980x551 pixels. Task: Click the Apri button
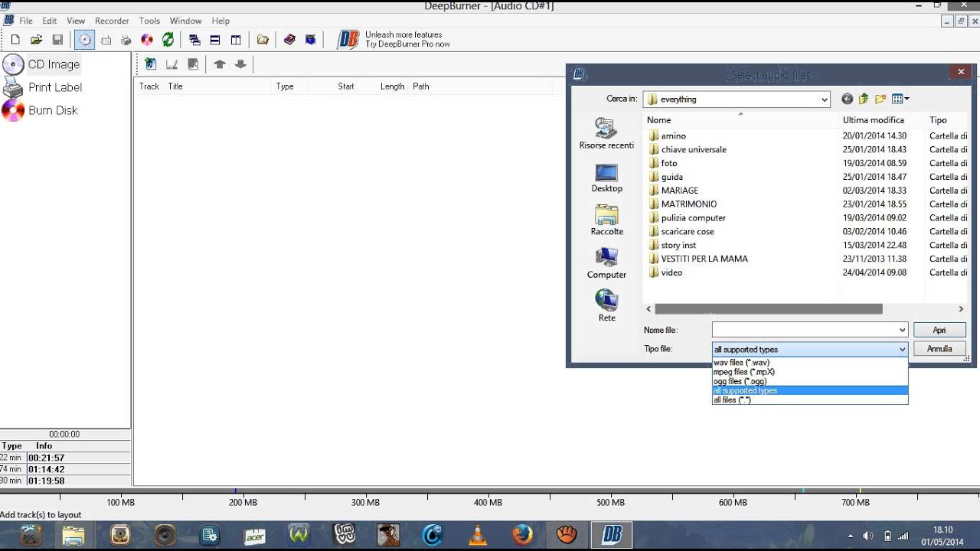click(x=939, y=330)
